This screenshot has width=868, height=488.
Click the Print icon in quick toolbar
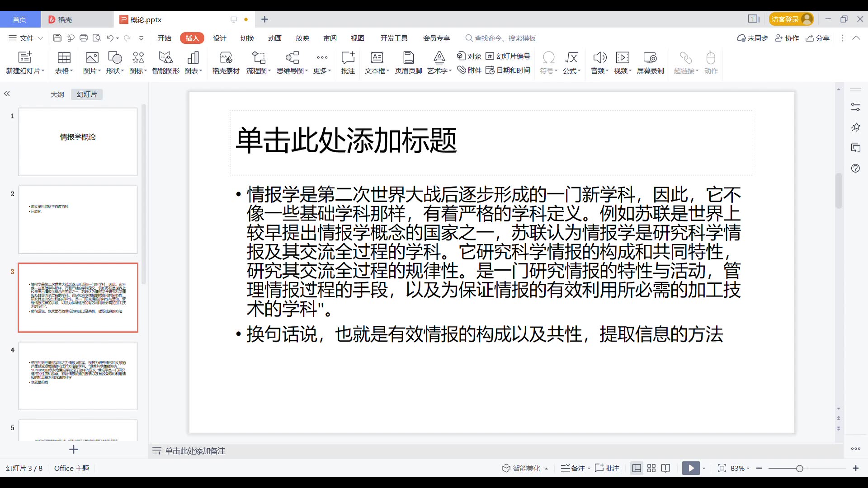click(x=83, y=38)
